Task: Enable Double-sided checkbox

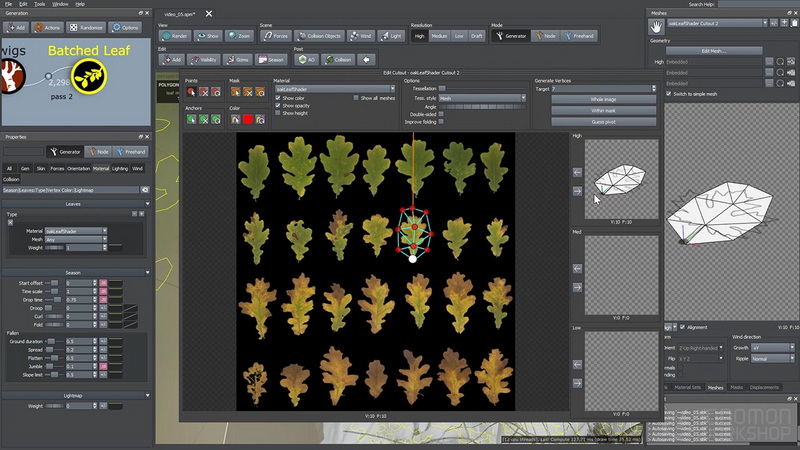Action: 441,114
